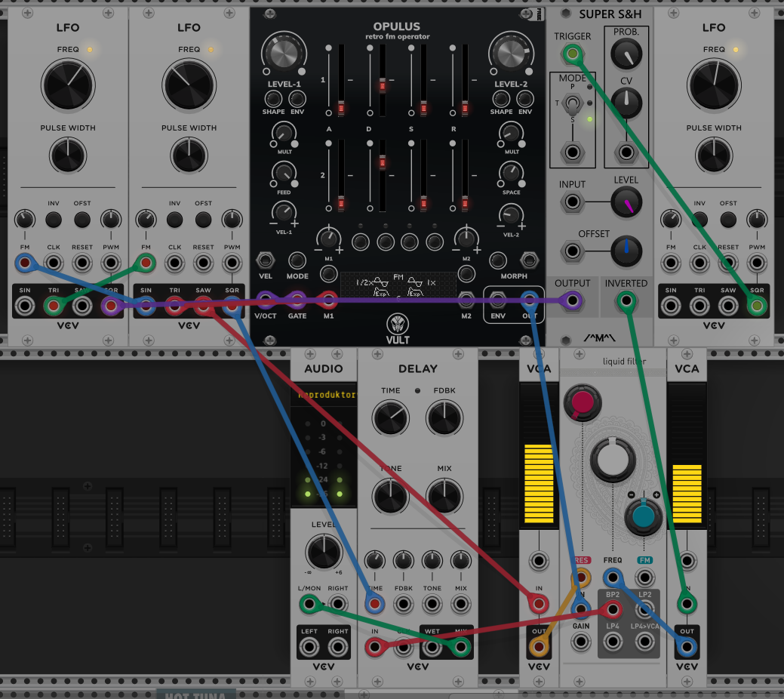
Task: Click the FREQ knob on rightmost LFO
Action: [714, 85]
